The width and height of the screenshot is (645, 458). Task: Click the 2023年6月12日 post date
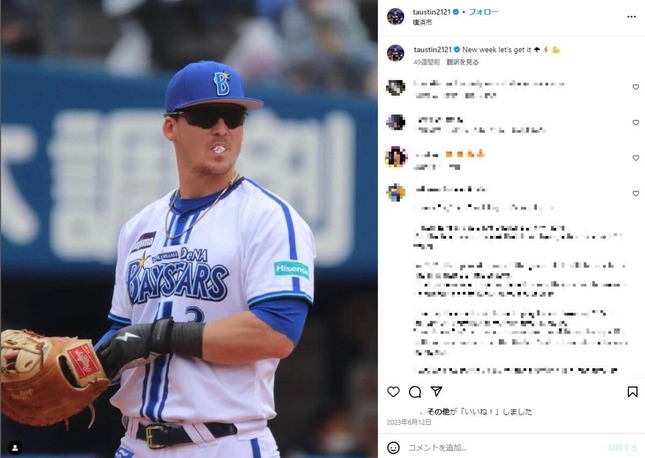pyautogui.click(x=409, y=422)
